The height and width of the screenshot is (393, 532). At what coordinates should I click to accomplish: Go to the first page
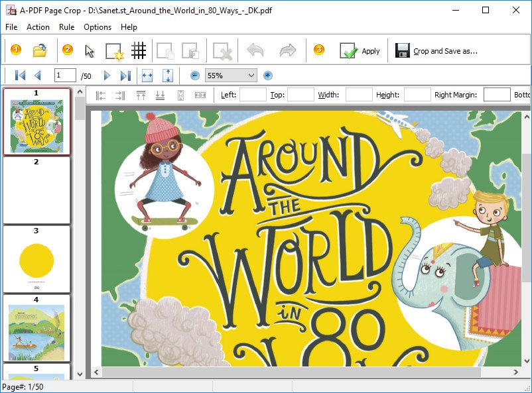click(20, 76)
